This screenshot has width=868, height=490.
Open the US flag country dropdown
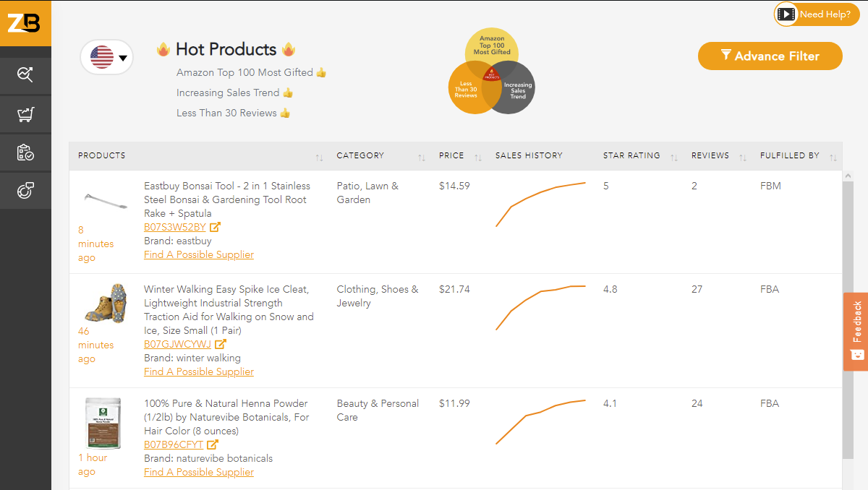tap(107, 57)
